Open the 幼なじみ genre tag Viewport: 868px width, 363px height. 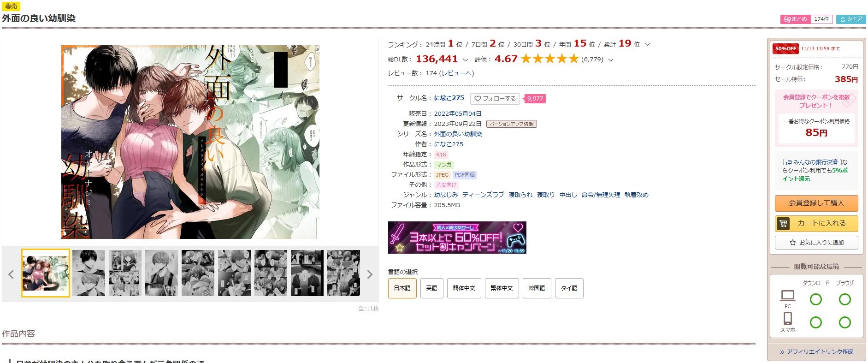446,195
